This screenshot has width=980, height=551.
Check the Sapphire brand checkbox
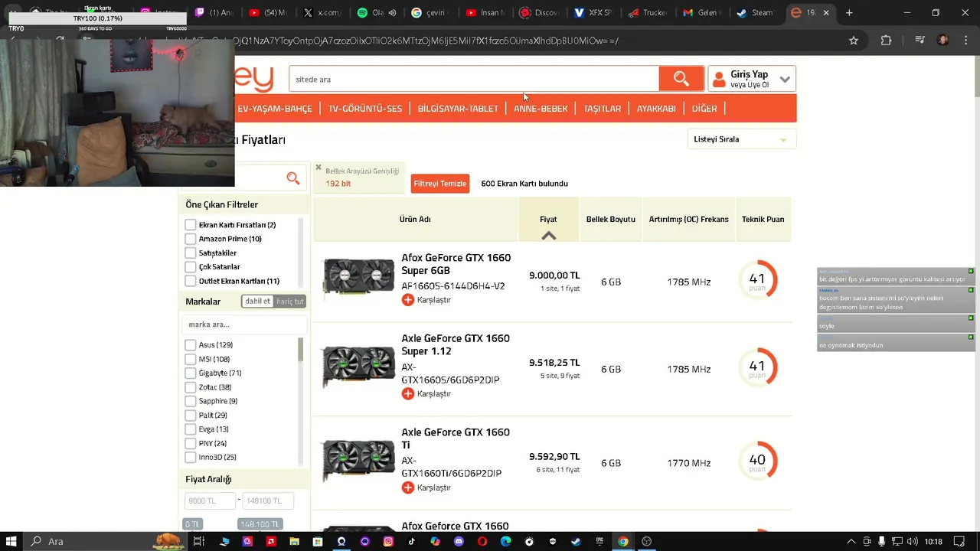191,401
